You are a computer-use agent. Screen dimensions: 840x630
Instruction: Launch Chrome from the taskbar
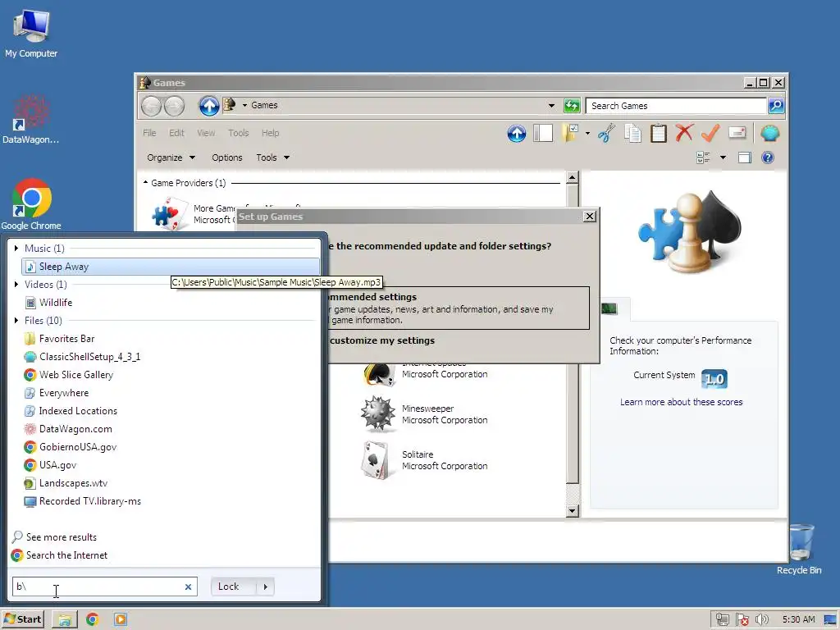pyautogui.click(x=92, y=619)
